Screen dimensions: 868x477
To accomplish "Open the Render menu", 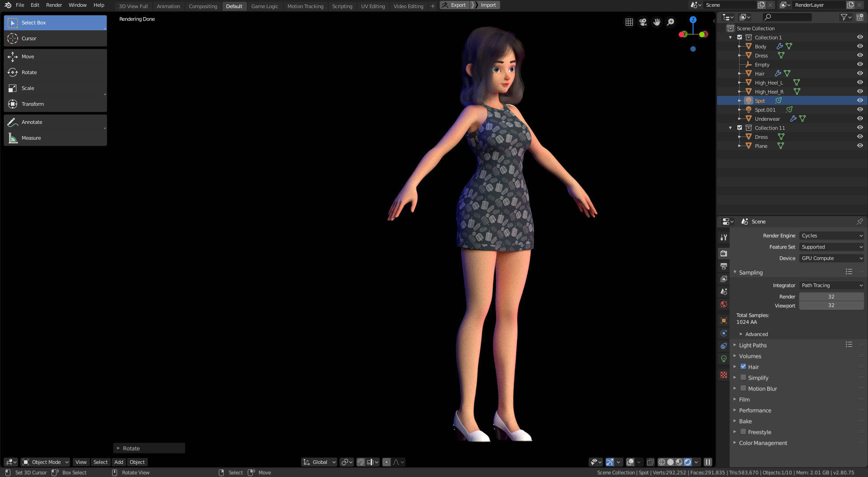I will click(x=54, y=5).
